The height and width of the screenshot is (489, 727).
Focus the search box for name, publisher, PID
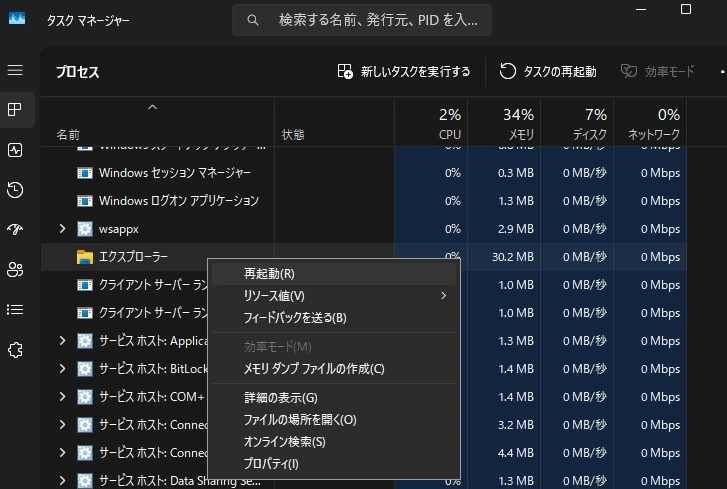[x=362, y=20]
